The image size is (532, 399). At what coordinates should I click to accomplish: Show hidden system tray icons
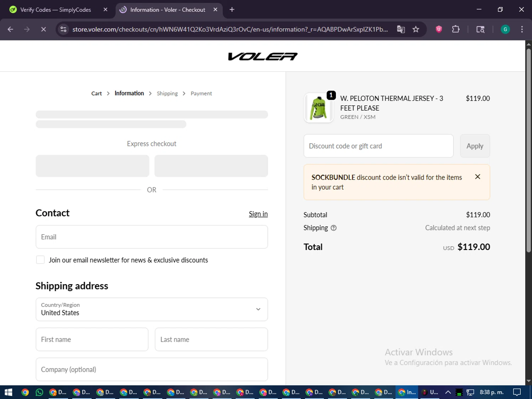click(x=448, y=392)
